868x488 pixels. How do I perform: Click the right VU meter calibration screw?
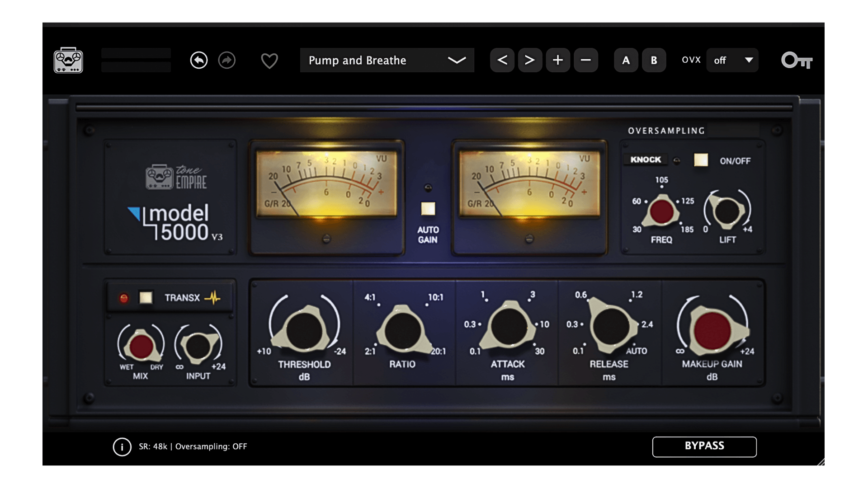(x=529, y=239)
